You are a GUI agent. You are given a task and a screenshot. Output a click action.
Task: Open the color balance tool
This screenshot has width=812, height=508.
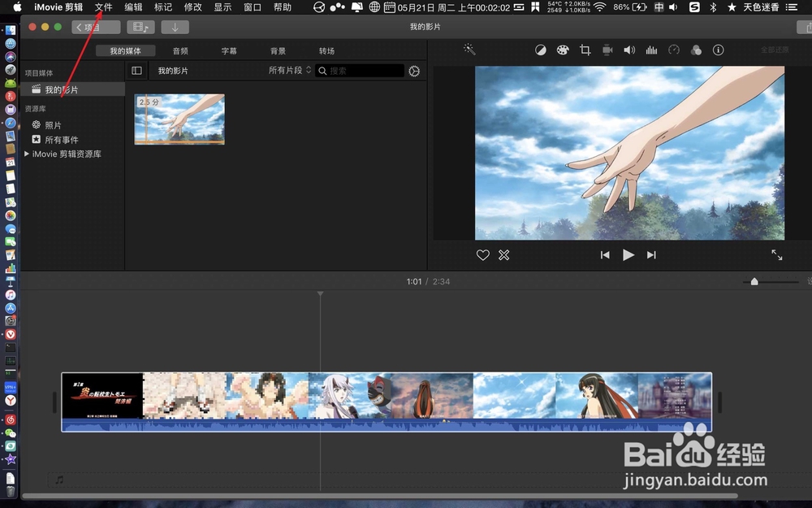(x=540, y=50)
